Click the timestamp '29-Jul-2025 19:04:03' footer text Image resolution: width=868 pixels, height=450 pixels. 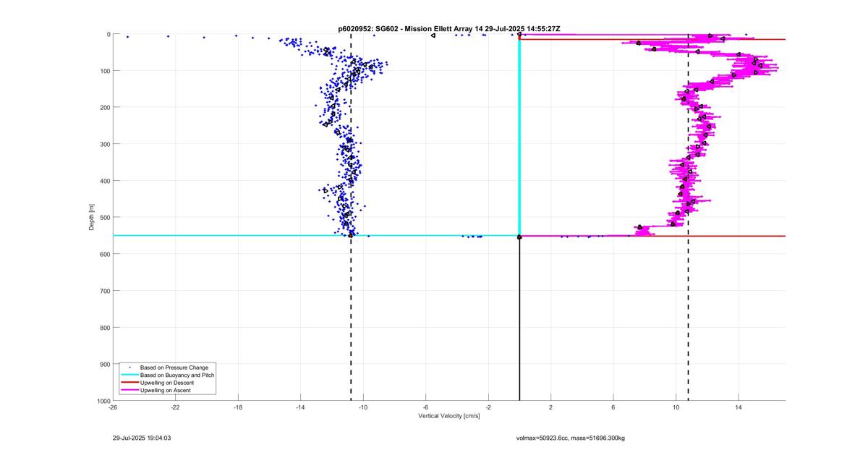coord(142,438)
